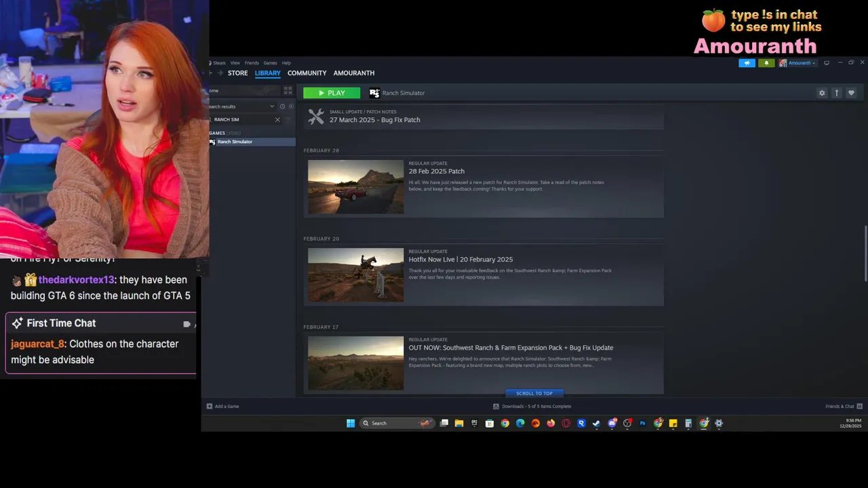The image size is (868, 488).
Task: Open Hotfix Now Live thumbnail image
Action: pos(355,275)
